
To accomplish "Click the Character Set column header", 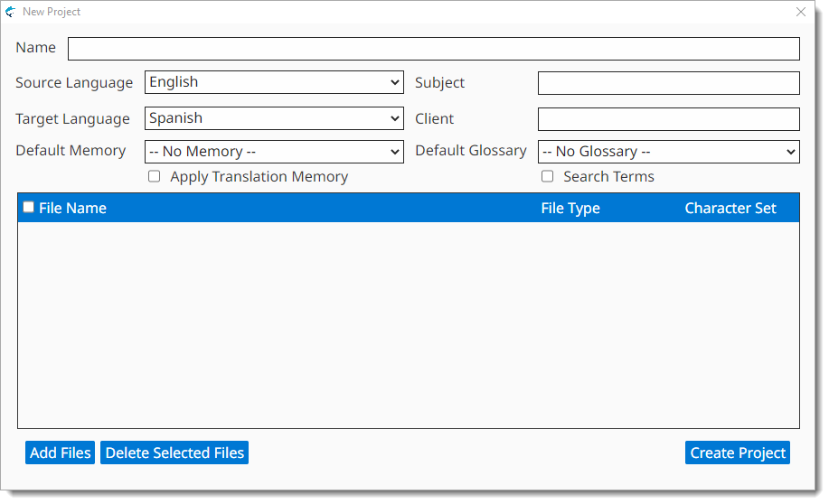I will [730, 208].
